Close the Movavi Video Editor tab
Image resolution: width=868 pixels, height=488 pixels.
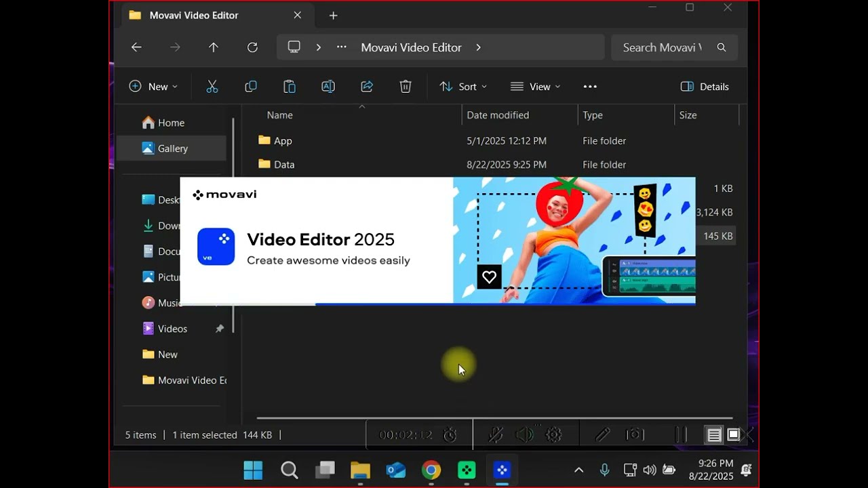pyautogui.click(x=297, y=15)
